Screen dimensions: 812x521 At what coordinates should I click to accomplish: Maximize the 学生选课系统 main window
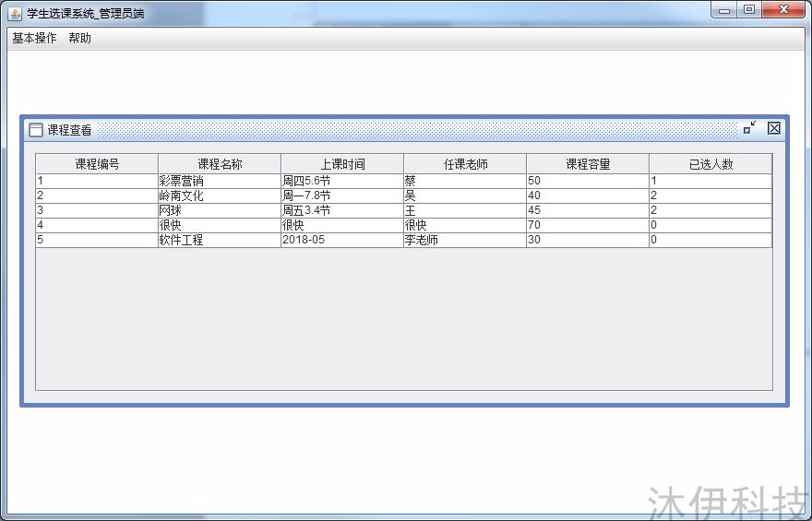749,10
